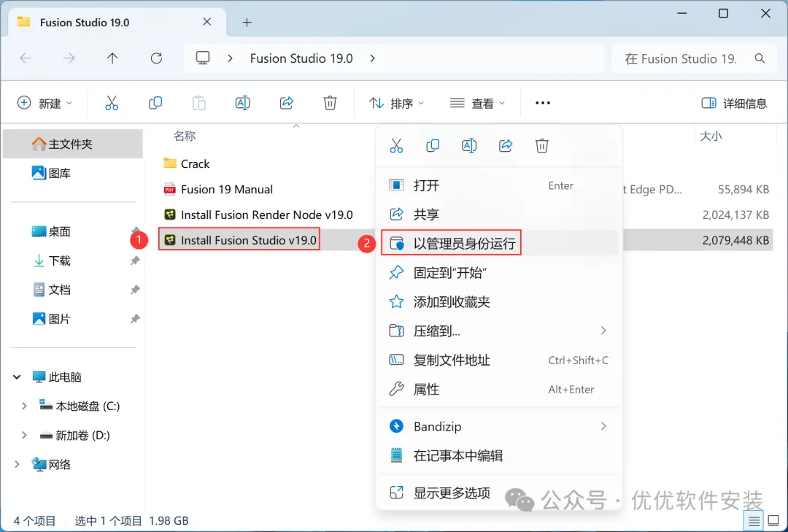
Task: Go back with the left arrow
Action: point(25,58)
